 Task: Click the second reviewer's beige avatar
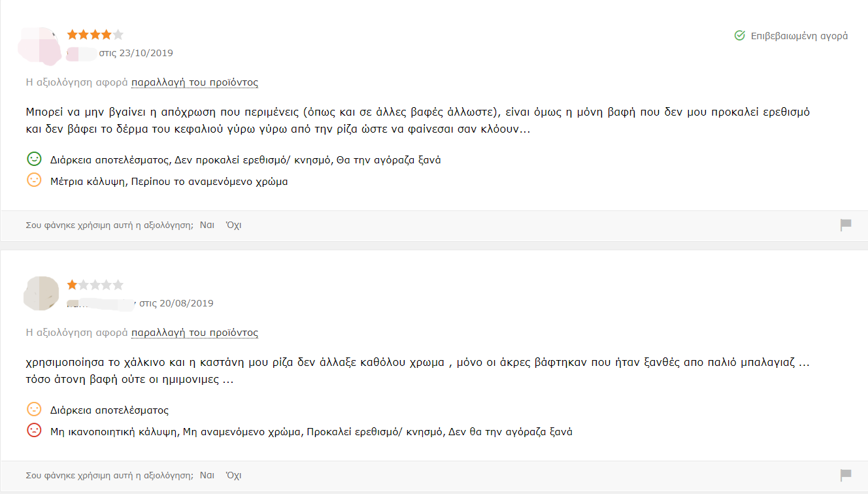click(x=41, y=293)
